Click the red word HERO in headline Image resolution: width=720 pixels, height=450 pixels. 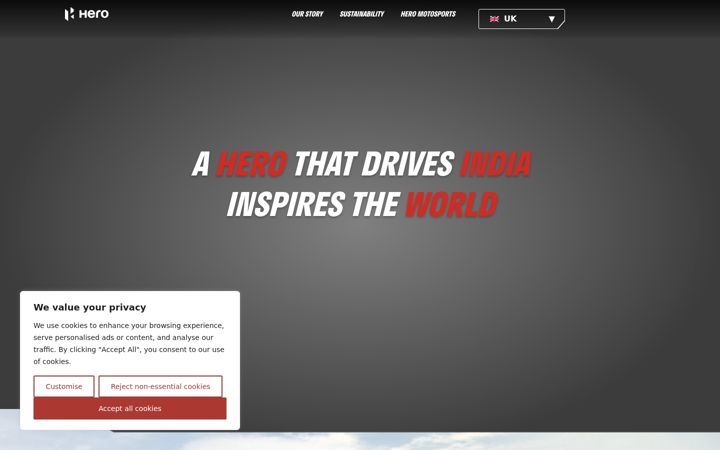point(252,164)
